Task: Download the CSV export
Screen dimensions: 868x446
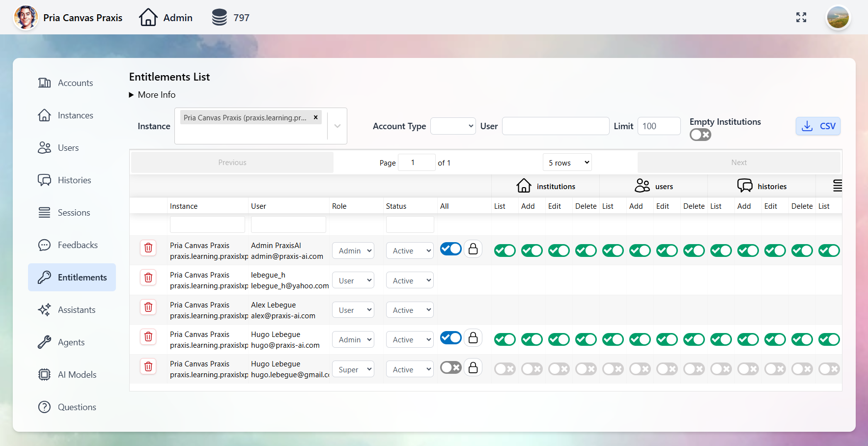Action: (x=818, y=126)
